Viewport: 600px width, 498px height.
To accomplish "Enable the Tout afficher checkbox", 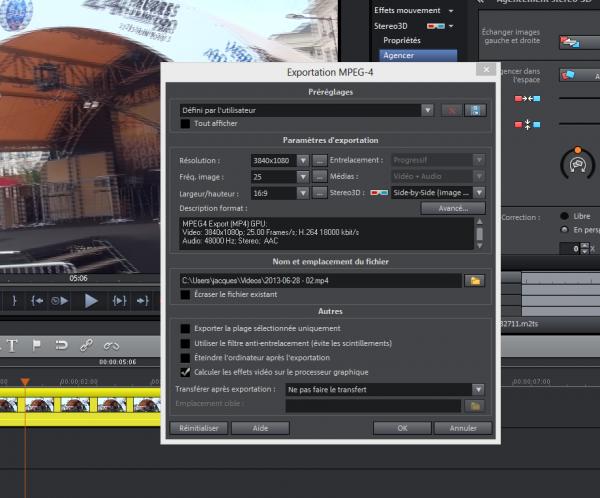I will coord(185,124).
